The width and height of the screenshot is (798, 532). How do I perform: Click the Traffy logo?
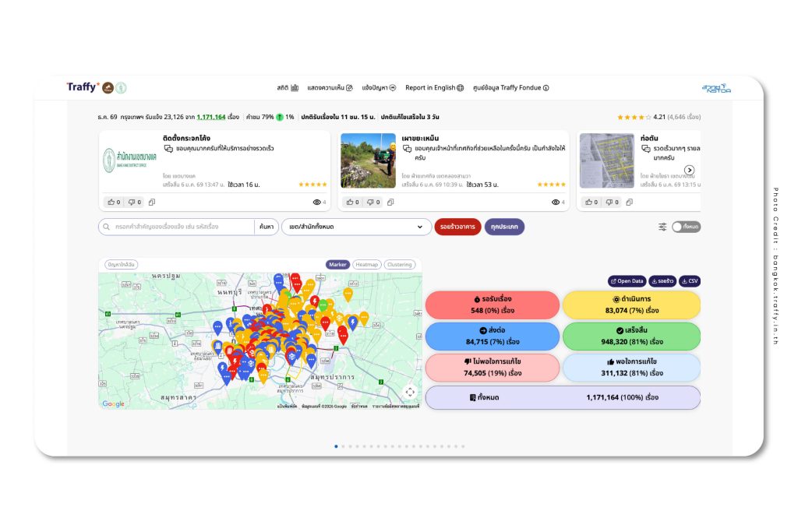82,87
